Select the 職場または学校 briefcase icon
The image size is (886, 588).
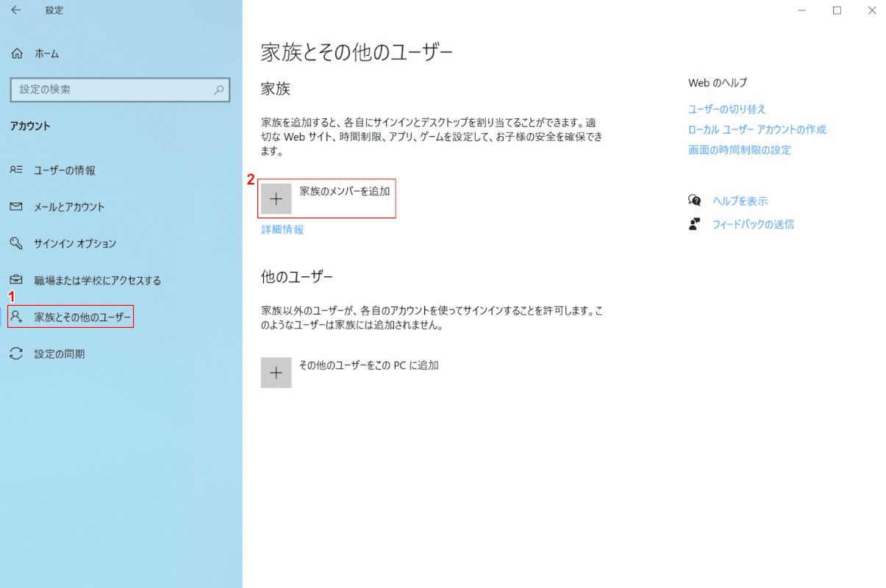(16, 280)
